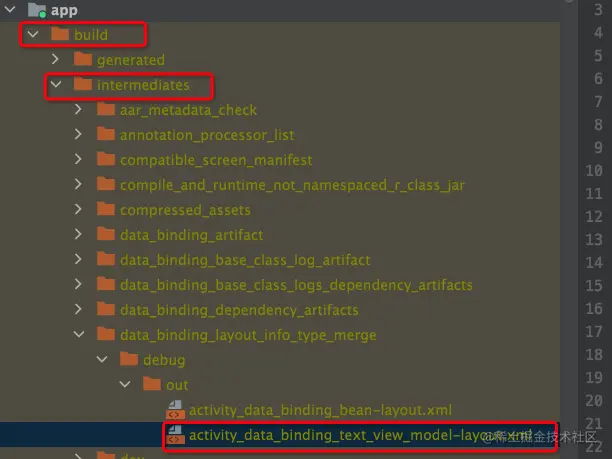Collapse the app module chevron
The image size is (612, 459).
point(10,9)
